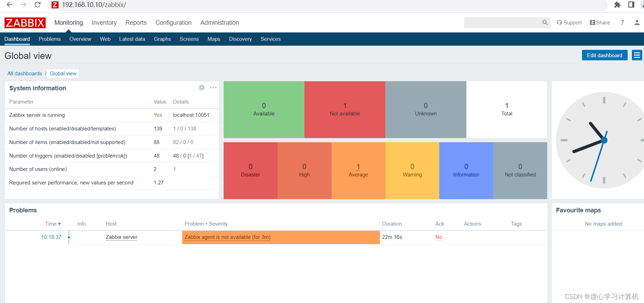Image resolution: width=644 pixels, height=303 pixels.
Task: Click the browser back arrow
Action: point(9,5)
